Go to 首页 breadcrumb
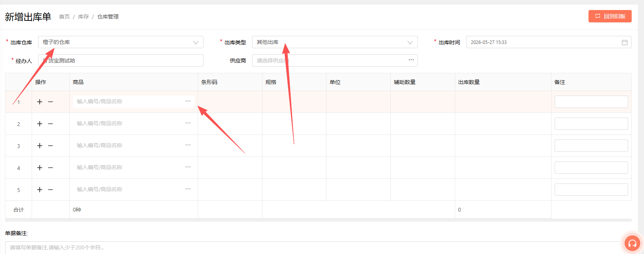This screenshot has width=644, height=254. 64,17
